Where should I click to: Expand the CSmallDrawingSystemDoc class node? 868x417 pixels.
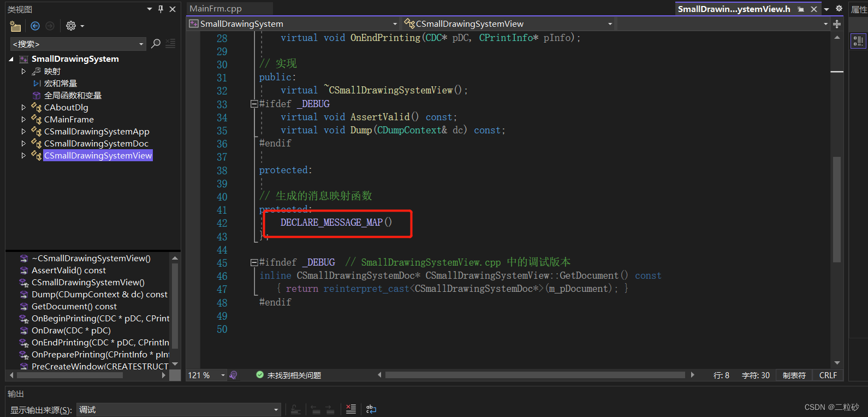pos(23,143)
